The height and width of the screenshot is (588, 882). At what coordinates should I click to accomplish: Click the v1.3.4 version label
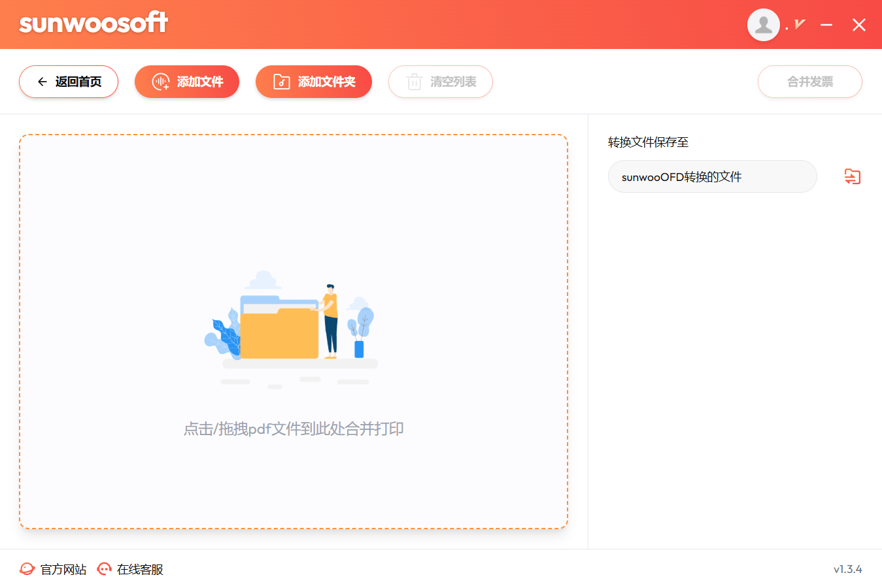click(847, 569)
